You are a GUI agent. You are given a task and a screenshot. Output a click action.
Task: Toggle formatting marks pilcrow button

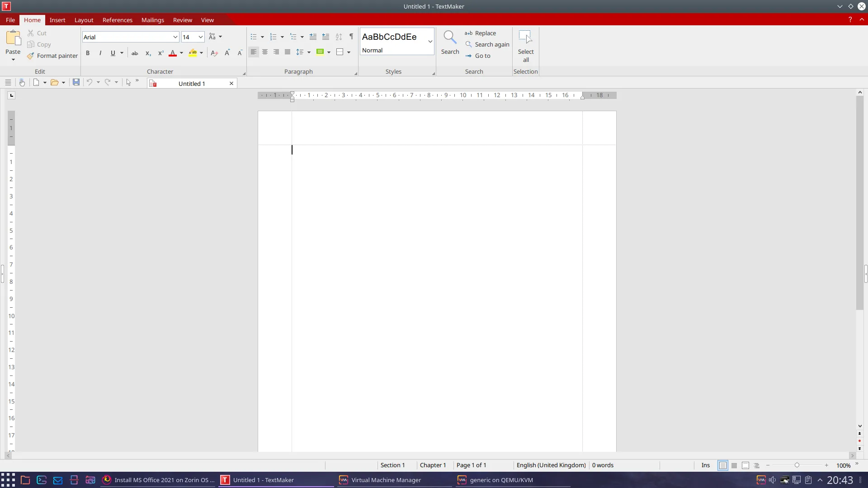coord(351,37)
